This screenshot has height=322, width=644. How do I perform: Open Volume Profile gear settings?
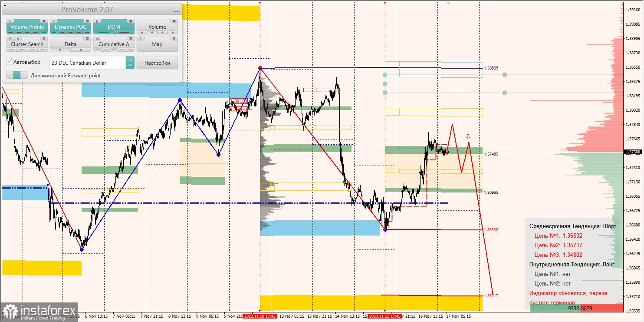44,21
